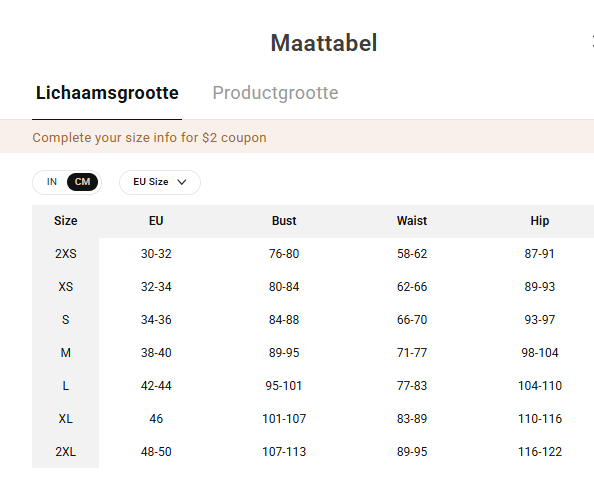The image size is (594, 477).
Task: Select the M size row label
Action: point(66,353)
